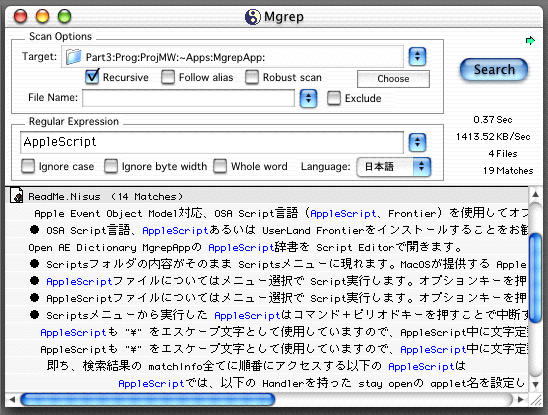Click the horizontal scrollbar left arrow
The height and width of the screenshot is (415, 548).
coord(12,399)
